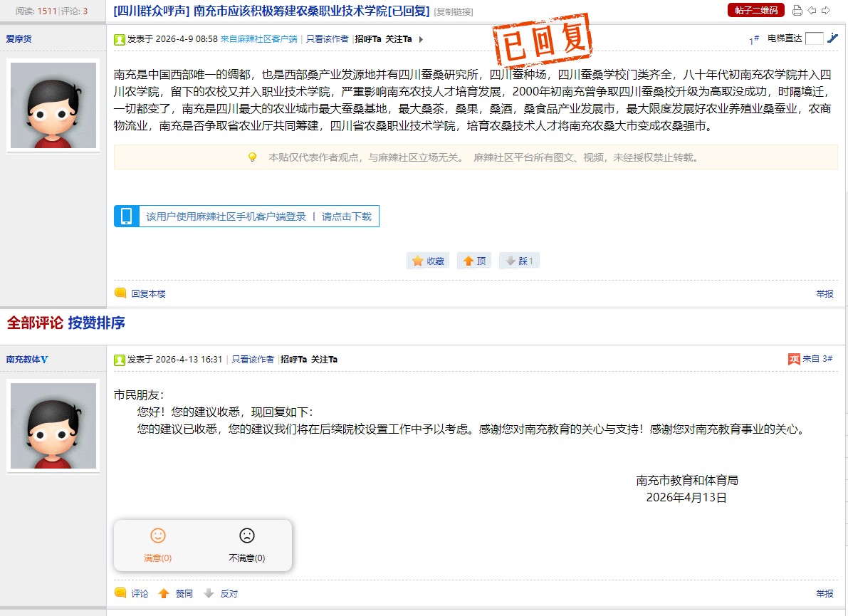The height and width of the screenshot is (616, 848).
Task: Select the 不满意 sad face rating
Action: (246, 536)
